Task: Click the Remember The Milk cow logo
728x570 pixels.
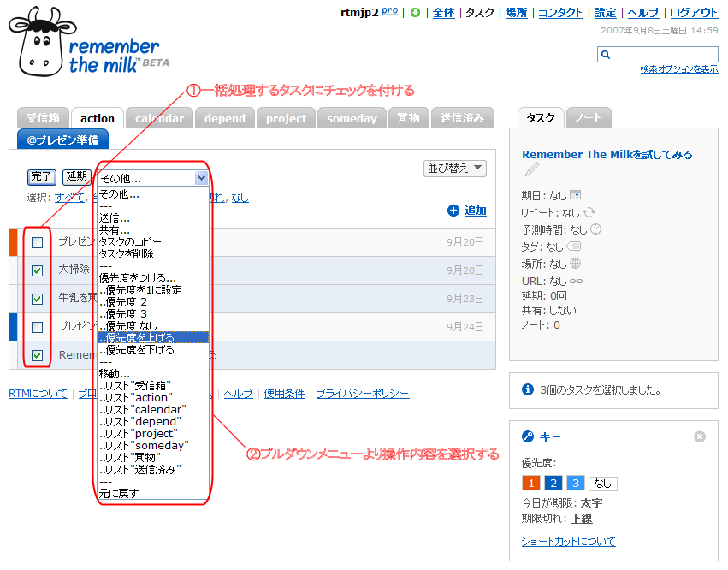Action: pos(43,42)
